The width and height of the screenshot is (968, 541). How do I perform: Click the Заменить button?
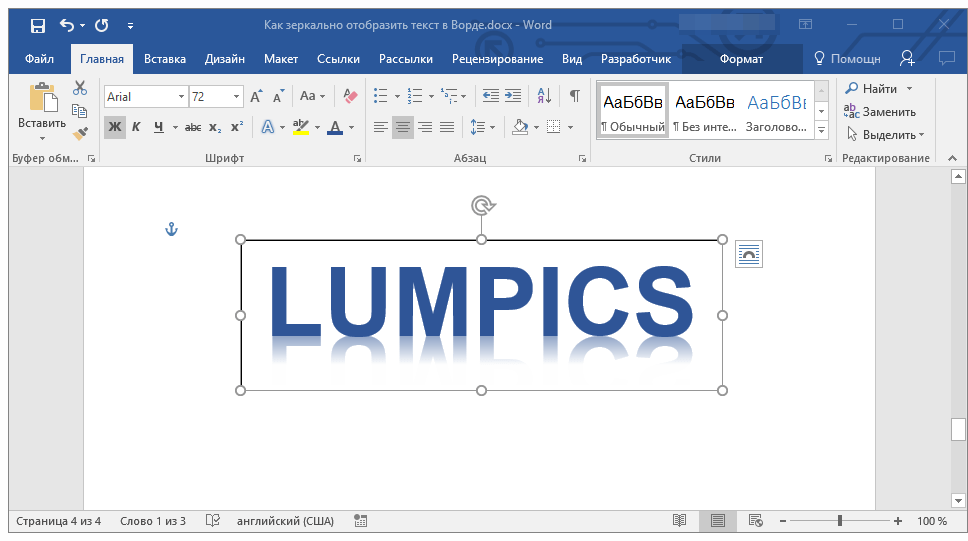tap(880, 111)
